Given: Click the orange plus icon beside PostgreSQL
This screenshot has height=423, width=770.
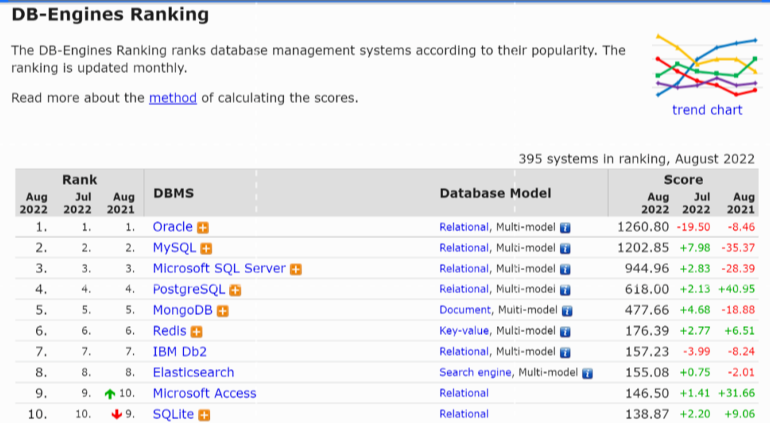Looking at the screenshot, I should pos(235,290).
